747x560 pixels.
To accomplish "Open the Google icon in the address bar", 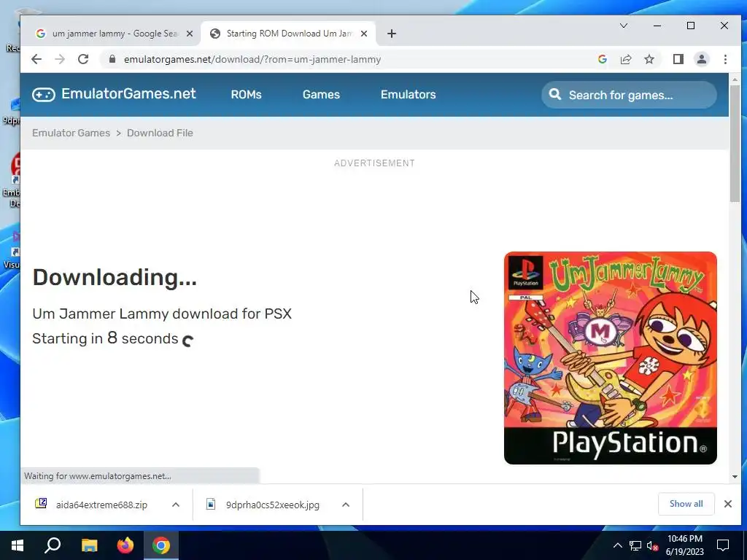I will click(x=602, y=59).
